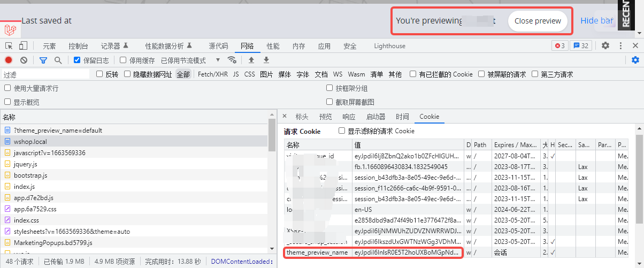Enable 使用大量请求行 checkbox
This screenshot has width=644, height=268.
coord(7,88)
